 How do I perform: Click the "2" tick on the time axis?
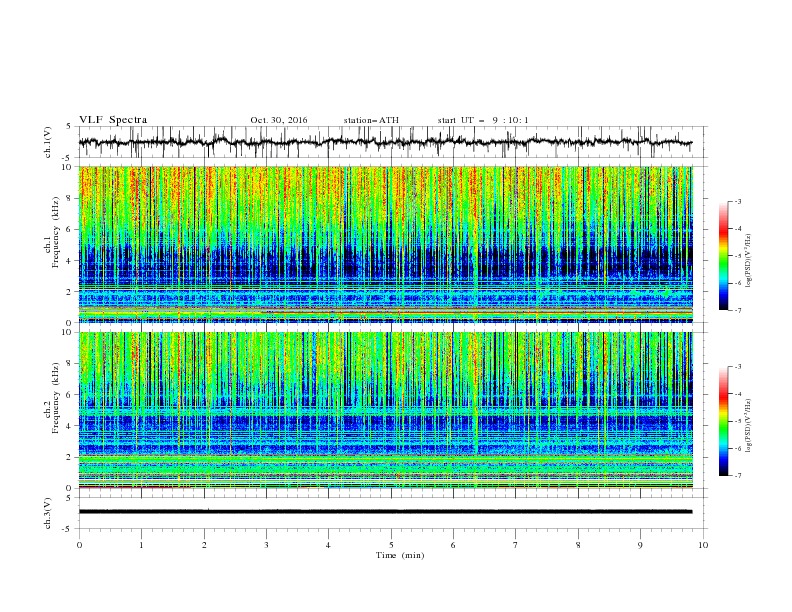pos(204,545)
